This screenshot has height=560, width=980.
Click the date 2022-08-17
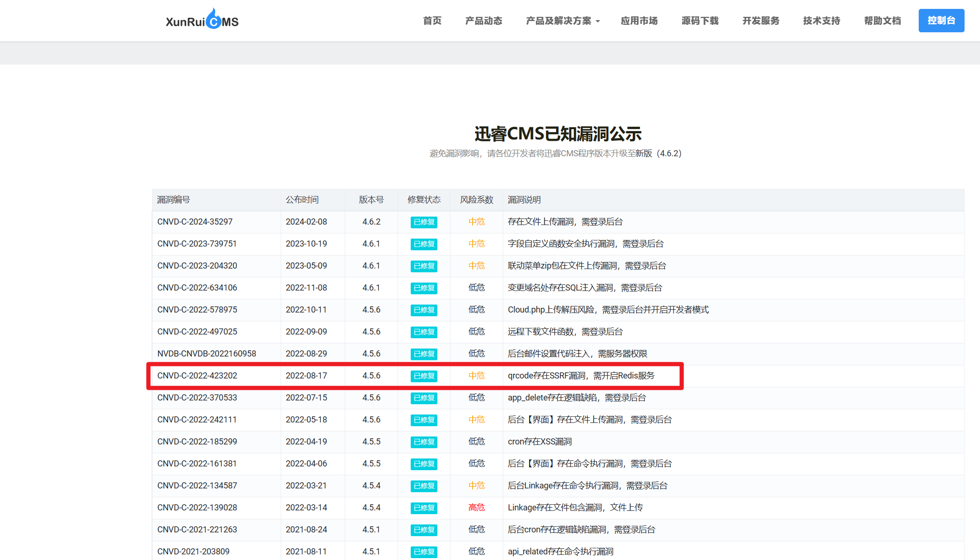(306, 376)
